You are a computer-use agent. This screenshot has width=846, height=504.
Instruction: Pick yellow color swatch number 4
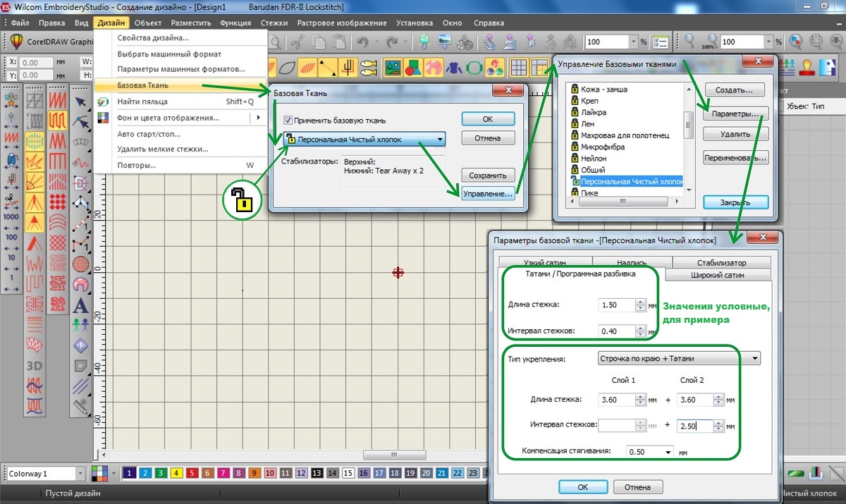(177, 473)
